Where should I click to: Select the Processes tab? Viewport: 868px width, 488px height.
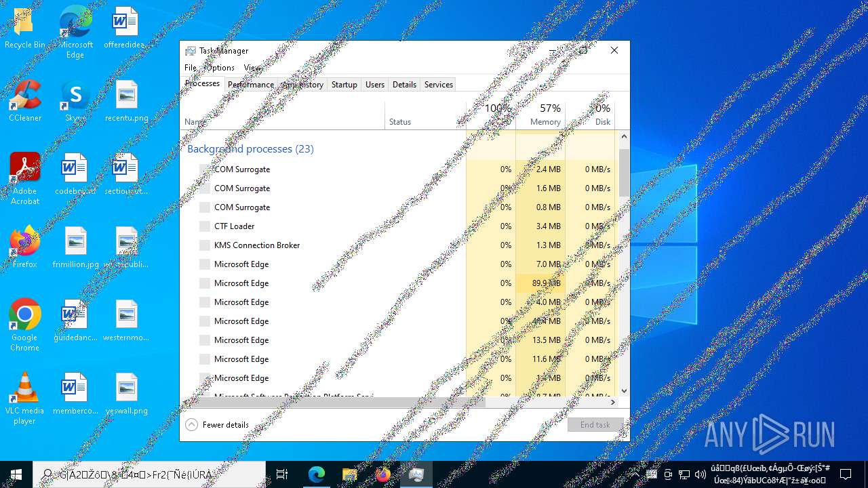(x=202, y=83)
